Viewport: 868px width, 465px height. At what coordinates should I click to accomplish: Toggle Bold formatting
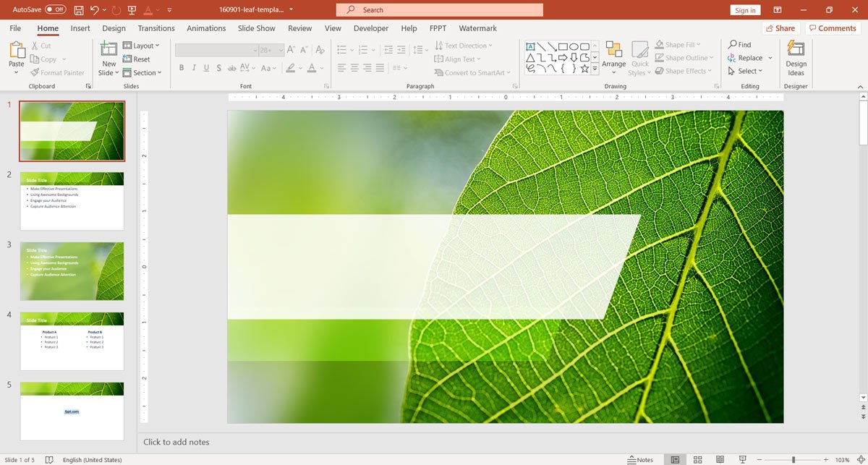[x=182, y=68]
